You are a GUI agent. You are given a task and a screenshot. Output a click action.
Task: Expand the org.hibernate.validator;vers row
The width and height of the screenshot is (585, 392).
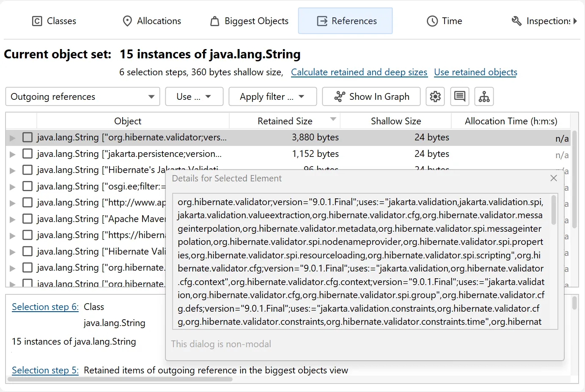pyautogui.click(x=13, y=138)
